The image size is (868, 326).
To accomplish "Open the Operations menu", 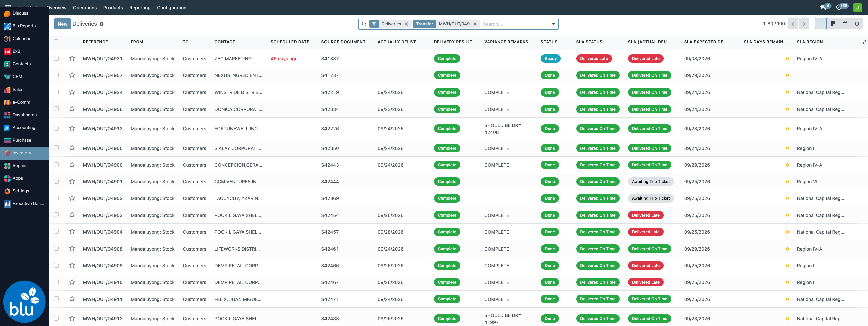I will pos(85,8).
